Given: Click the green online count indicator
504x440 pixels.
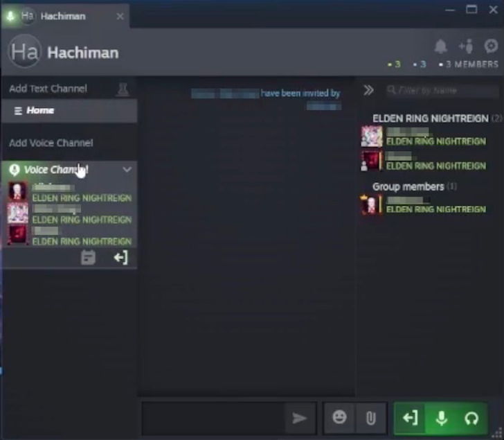Looking at the screenshot, I should coord(395,64).
